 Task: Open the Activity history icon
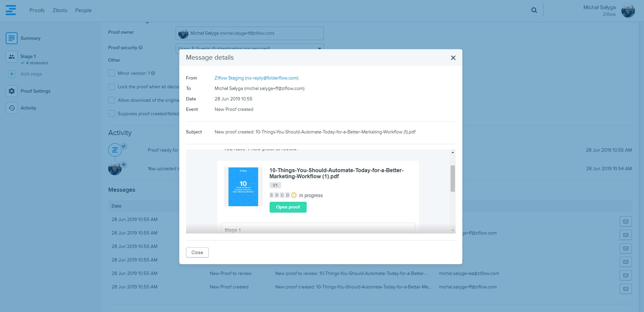(11, 108)
